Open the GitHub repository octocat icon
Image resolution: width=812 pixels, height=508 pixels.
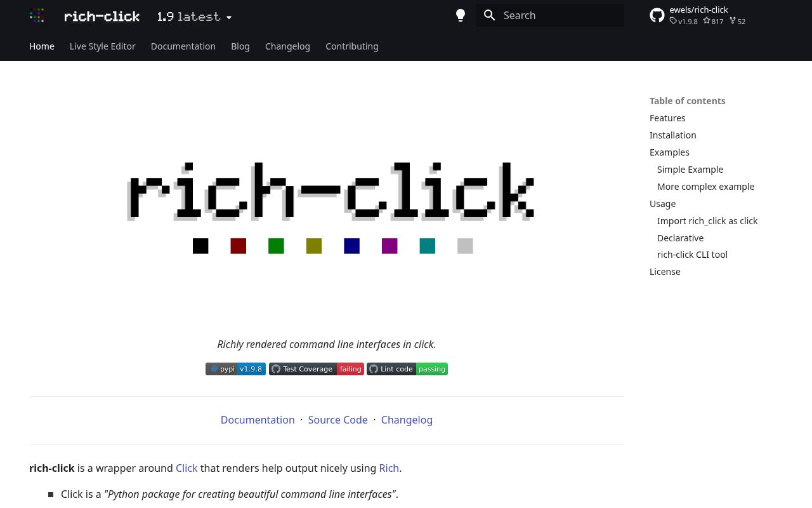pyautogui.click(x=657, y=15)
